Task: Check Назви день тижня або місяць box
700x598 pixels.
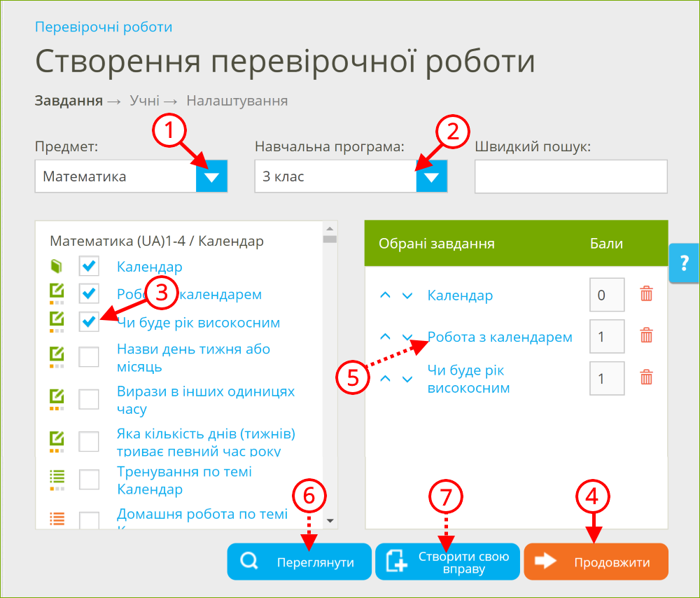Action: tap(89, 357)
